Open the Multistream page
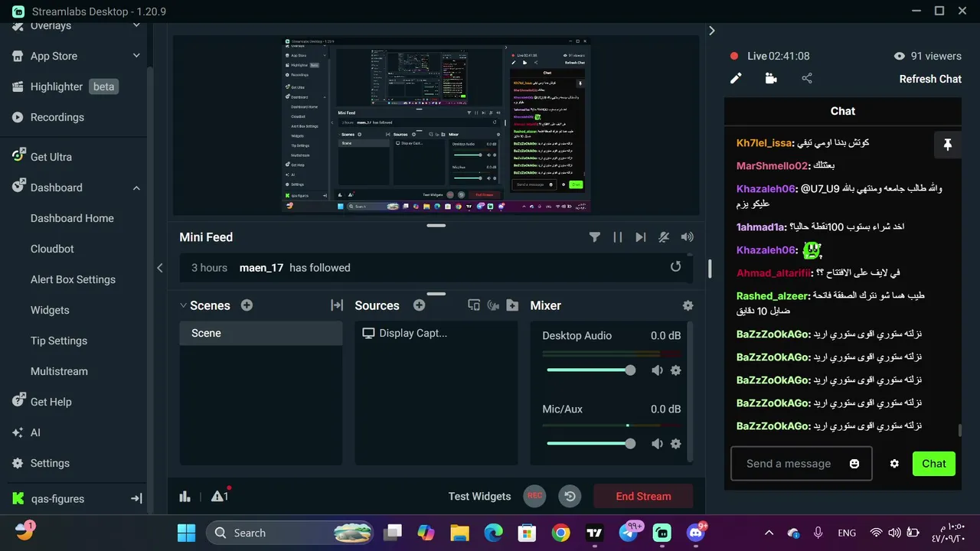The height and width of the screenshot is (551, 980). [59, 371]
